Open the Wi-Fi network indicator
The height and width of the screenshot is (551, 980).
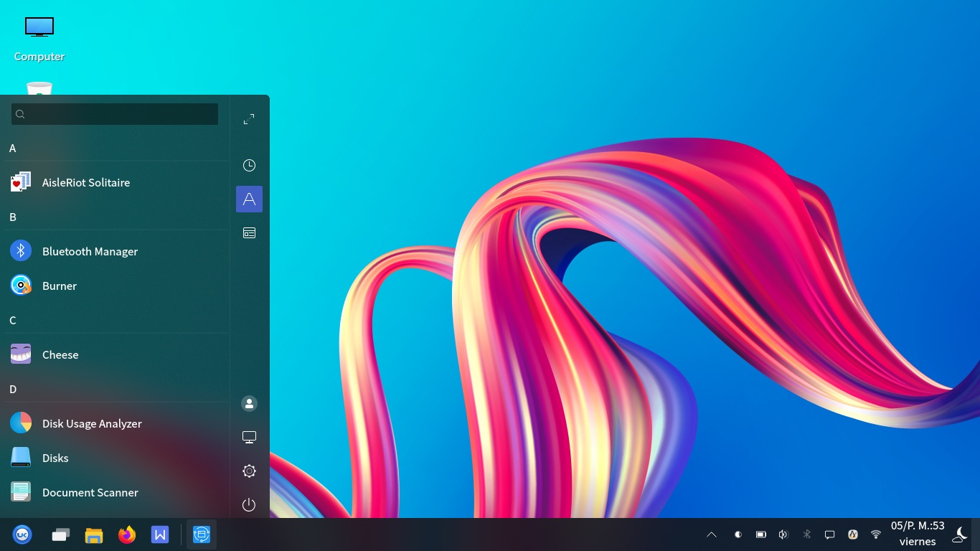(876, 534)
